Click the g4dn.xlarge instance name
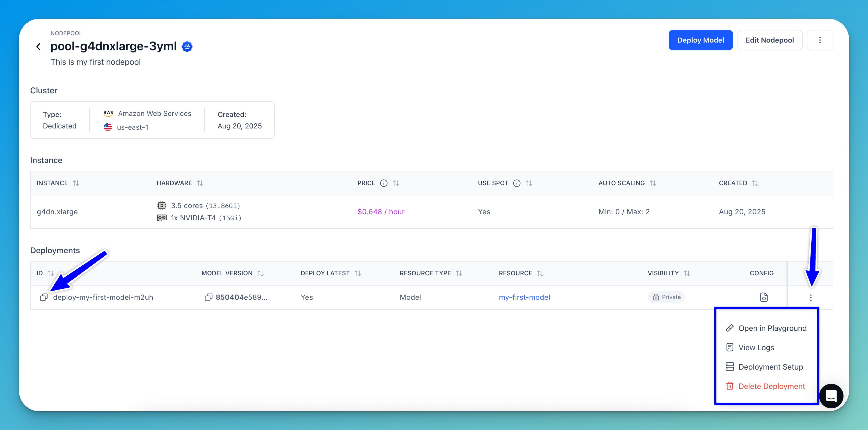The image size is (868, 430). click(x=57, y=212)
